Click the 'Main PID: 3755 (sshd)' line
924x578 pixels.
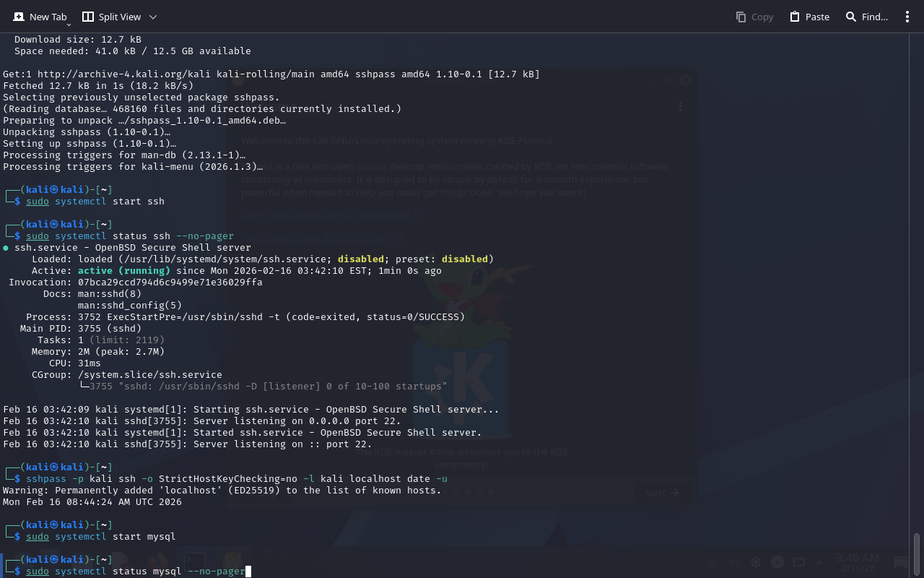coord(81,329)
